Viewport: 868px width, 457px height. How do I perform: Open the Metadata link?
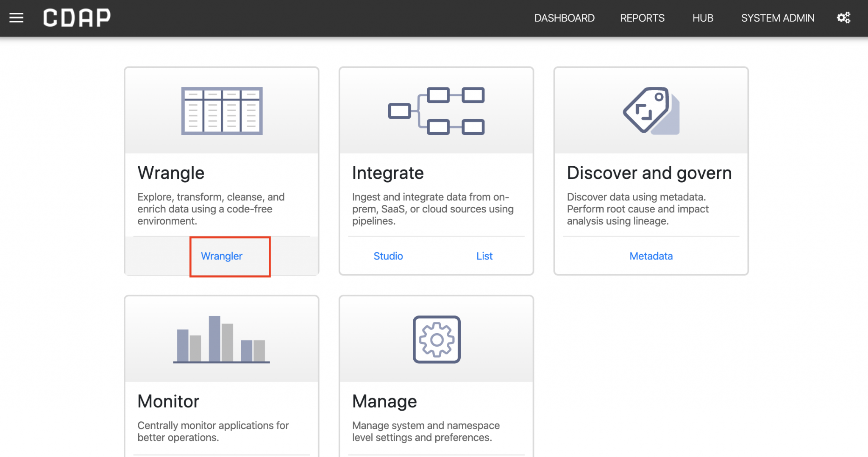point(651,256)
